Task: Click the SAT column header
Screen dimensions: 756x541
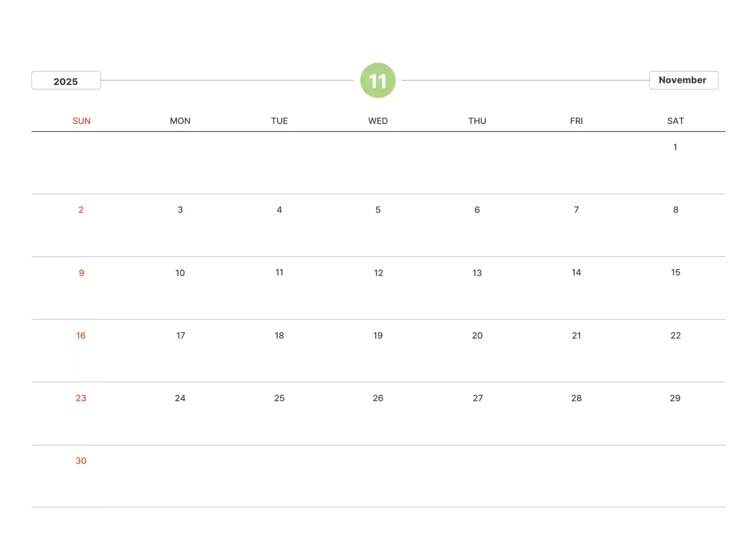Action: pyautogui.click(x=675, y=121)
